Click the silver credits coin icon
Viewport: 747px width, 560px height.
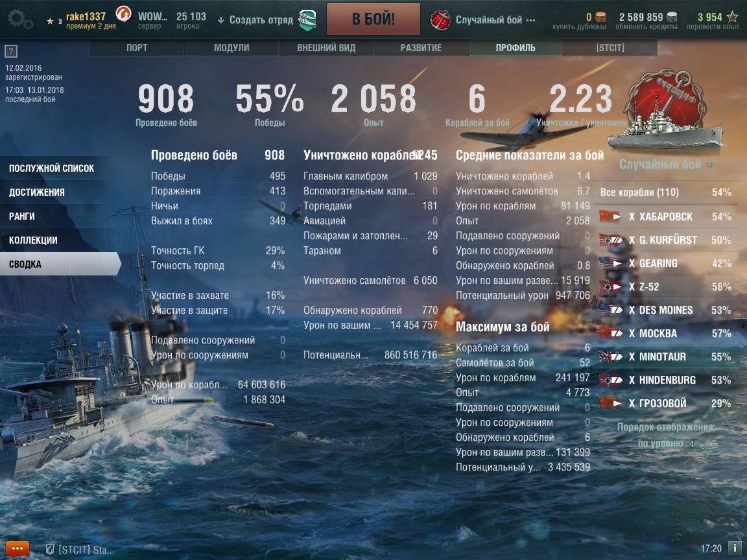pyautogui.click(x=672, y=17)
